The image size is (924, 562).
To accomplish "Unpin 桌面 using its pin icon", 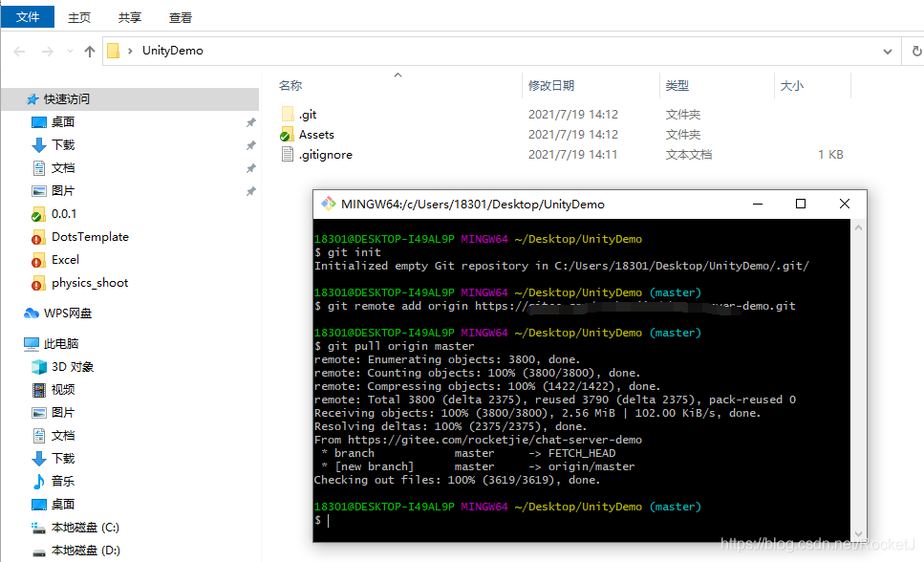I will pyautogui.click(x=251, y=122).
